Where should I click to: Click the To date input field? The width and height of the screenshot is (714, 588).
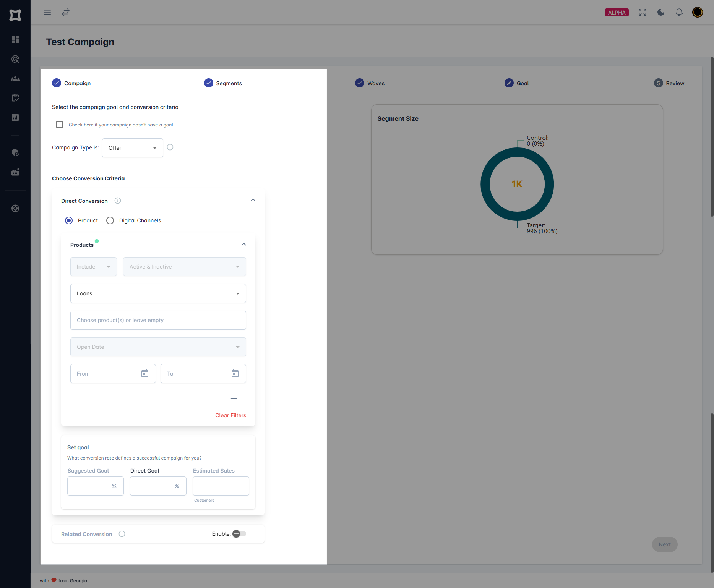pyautogui.click(x=203, y=374)
